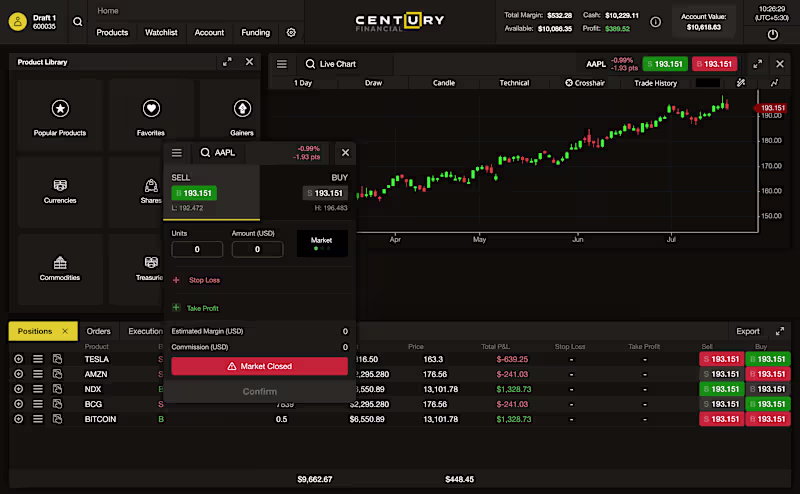This screenshot has width=800, height=494.
Task: Select the BUY side in order ticket
Action: [308, 193]
